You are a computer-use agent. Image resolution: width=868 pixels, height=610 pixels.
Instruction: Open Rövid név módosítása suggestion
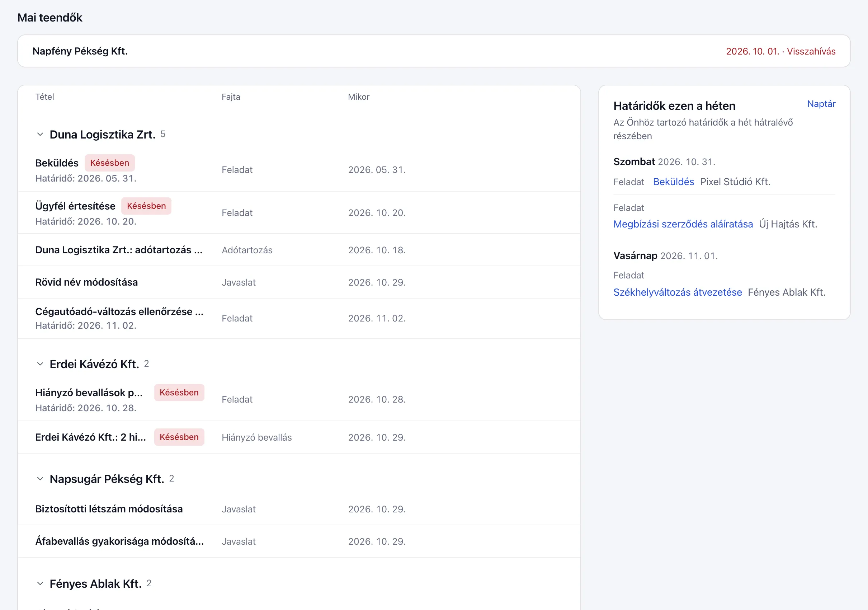click(x=86, y=282)
